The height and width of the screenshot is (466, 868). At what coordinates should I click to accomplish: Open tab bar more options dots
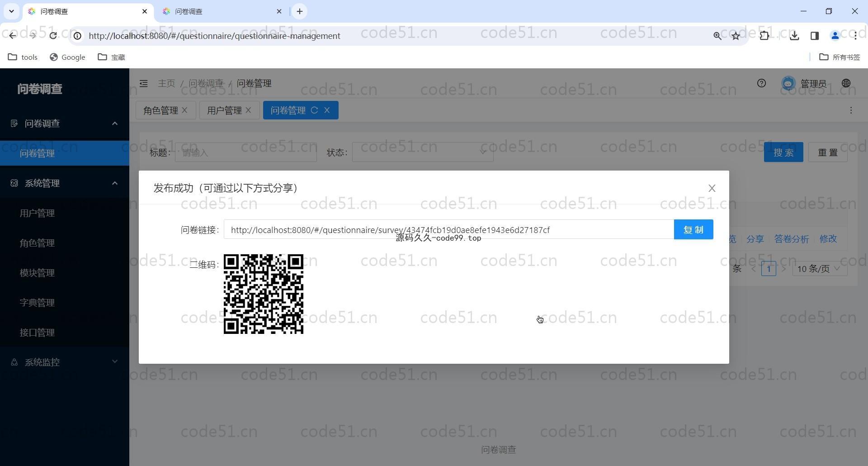click(x=851, y=110)
